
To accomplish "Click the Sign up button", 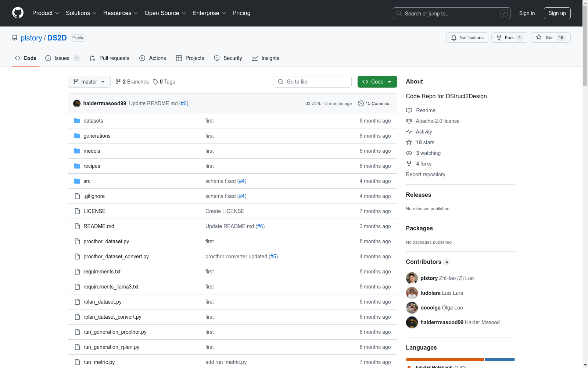I will [x=557, y=13].
